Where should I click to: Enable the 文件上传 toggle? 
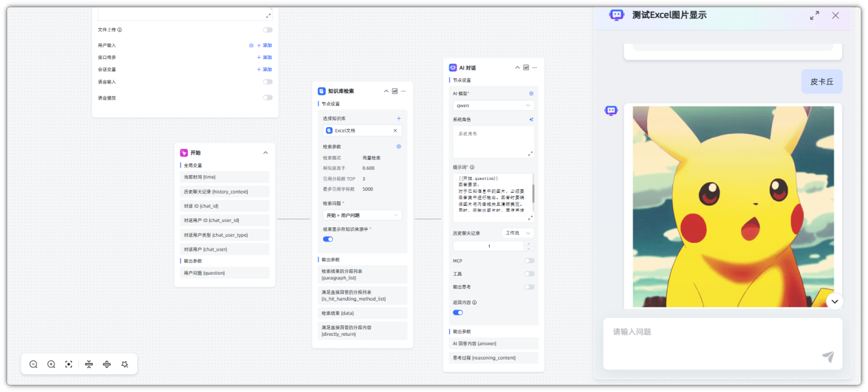click(x=267, y=30)
